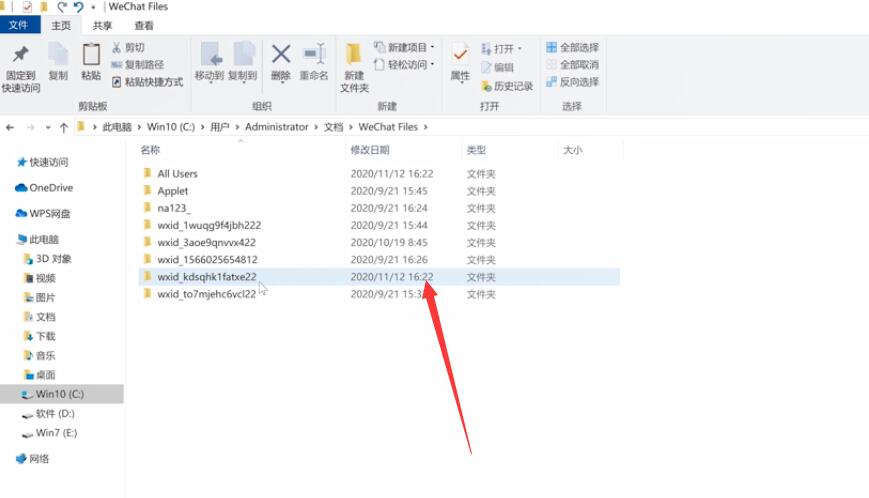Create a New folder (新建文件夹)
Image resolution: width=869 pixels, height=498 pixels.
[354, 66]
